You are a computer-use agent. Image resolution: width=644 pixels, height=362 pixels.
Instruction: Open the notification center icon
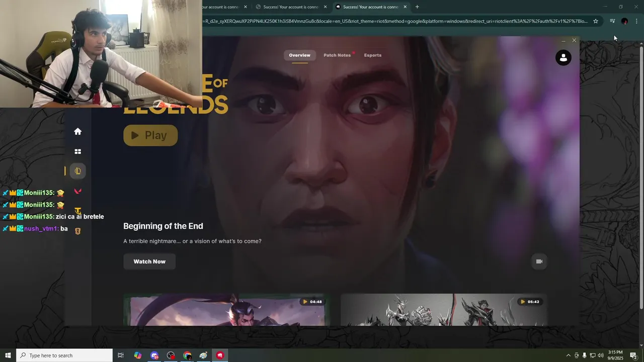(633, 355)
